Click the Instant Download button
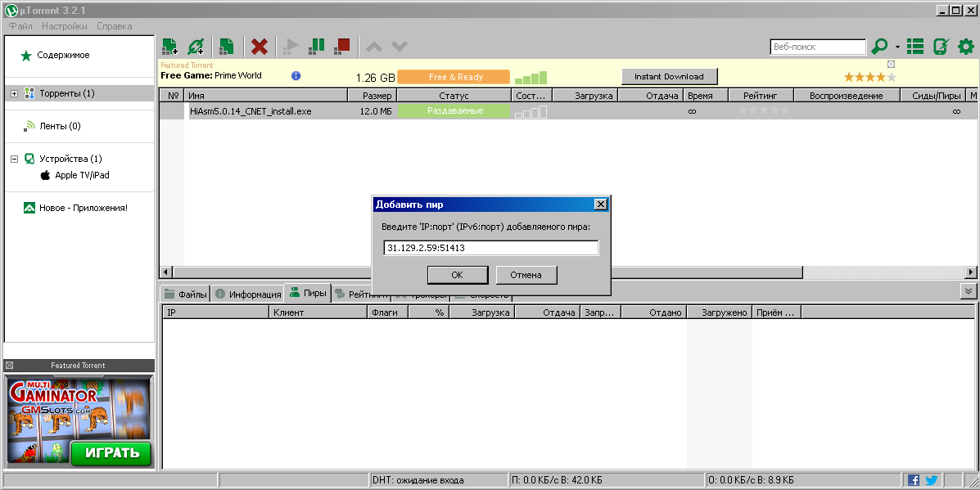980x490 pixels. pyautogui.click(x=669, y=77)
